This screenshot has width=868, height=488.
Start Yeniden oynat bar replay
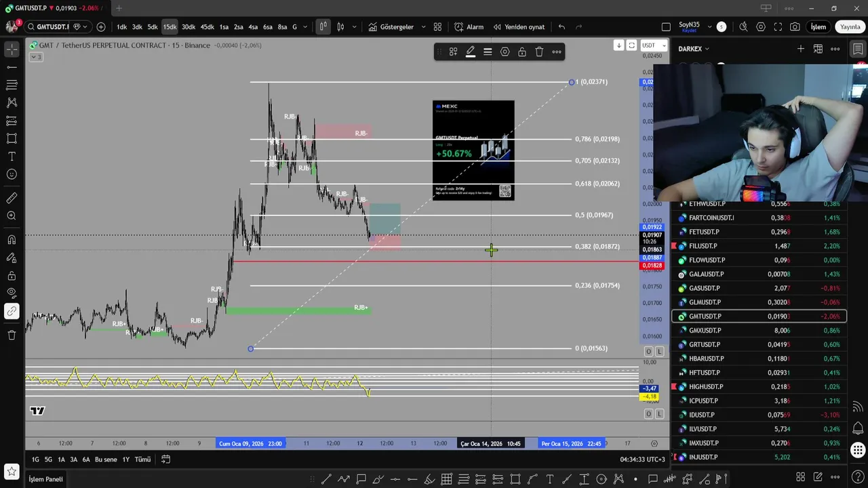pyautogui.click(x=519, y=27)
